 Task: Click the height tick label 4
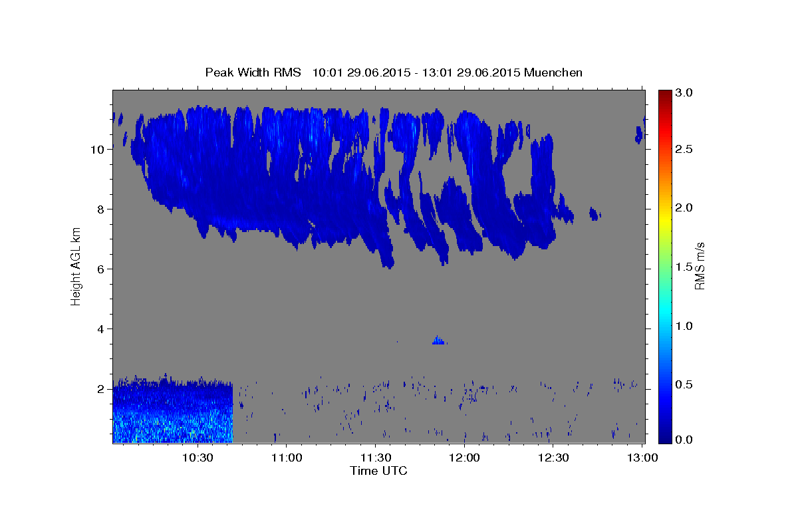(x=102, y=329)
